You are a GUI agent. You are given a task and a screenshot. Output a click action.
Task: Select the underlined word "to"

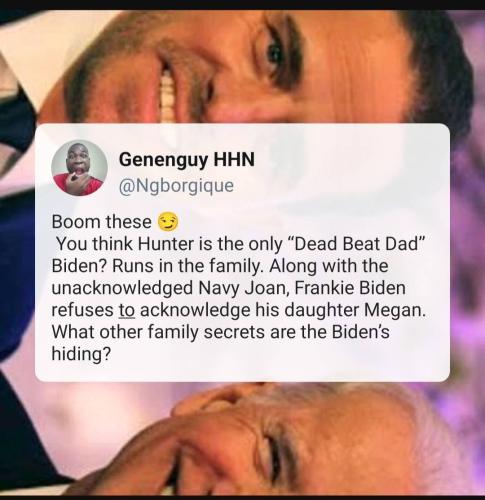click(x=127, y=310)
